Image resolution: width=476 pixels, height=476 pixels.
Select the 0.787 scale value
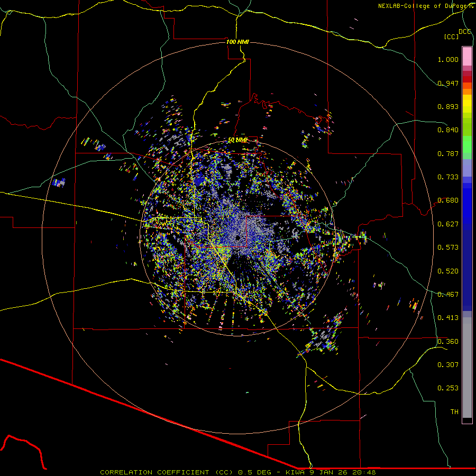(448, 153)
